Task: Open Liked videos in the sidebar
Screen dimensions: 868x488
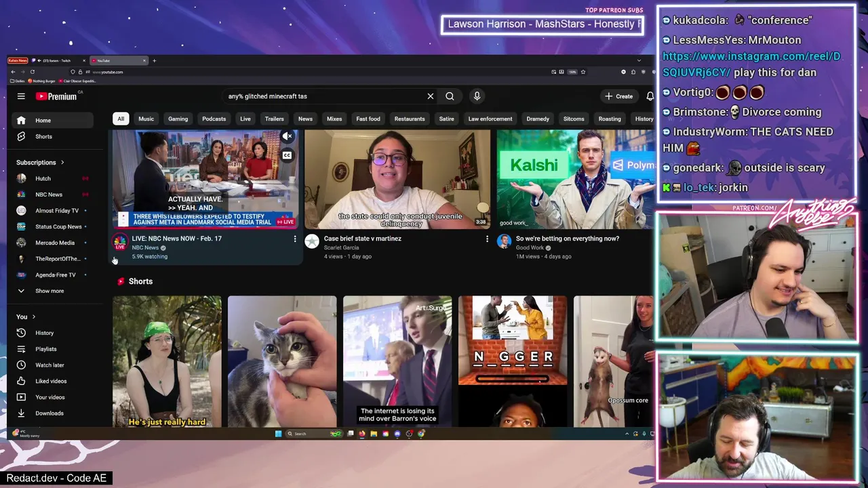Action: click(53, 381)
